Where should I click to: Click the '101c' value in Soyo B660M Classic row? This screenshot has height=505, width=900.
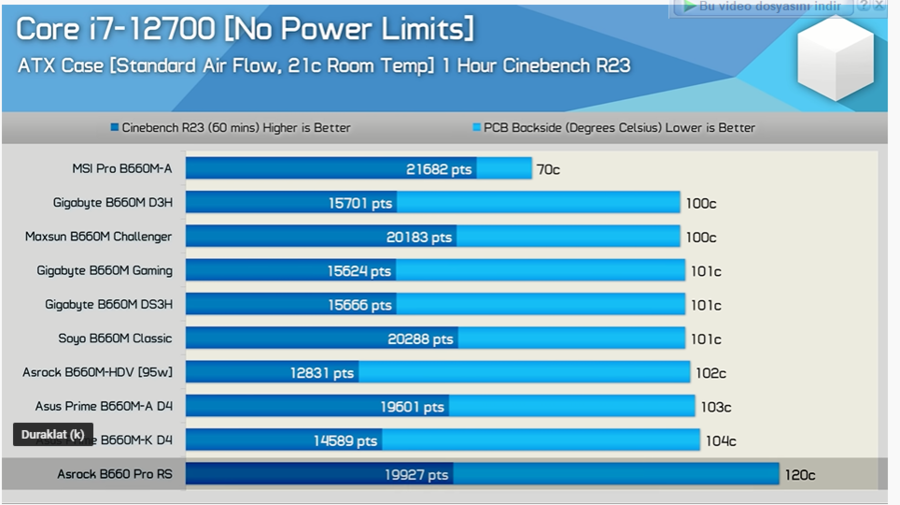(706, 339)
